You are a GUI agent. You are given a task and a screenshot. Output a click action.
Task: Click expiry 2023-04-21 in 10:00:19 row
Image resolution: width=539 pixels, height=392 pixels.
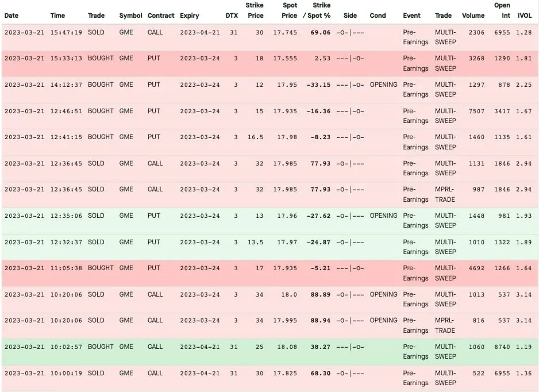point(200,373)
